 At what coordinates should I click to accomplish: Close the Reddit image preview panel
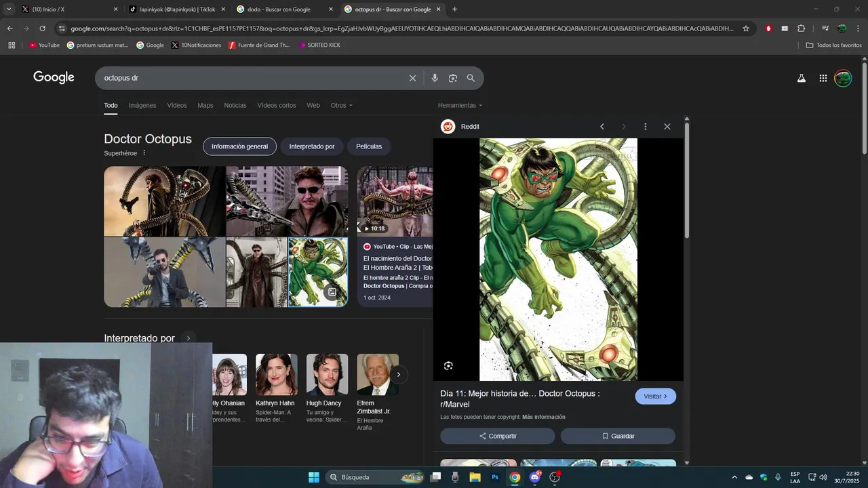coord(667,127)
